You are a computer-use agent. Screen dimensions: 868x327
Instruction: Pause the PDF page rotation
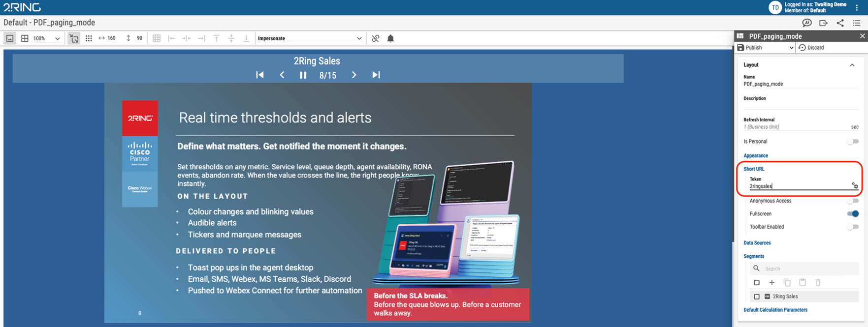tap(303, 75)
